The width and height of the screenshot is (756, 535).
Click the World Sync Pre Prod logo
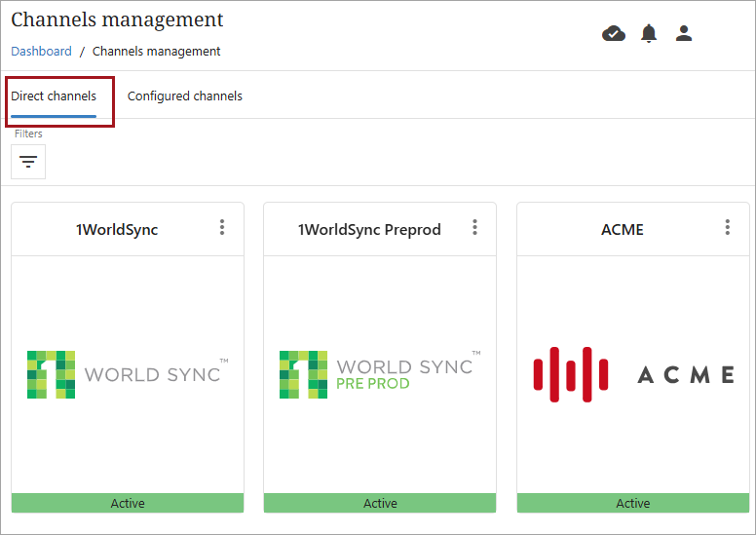(x=380, y=374)
